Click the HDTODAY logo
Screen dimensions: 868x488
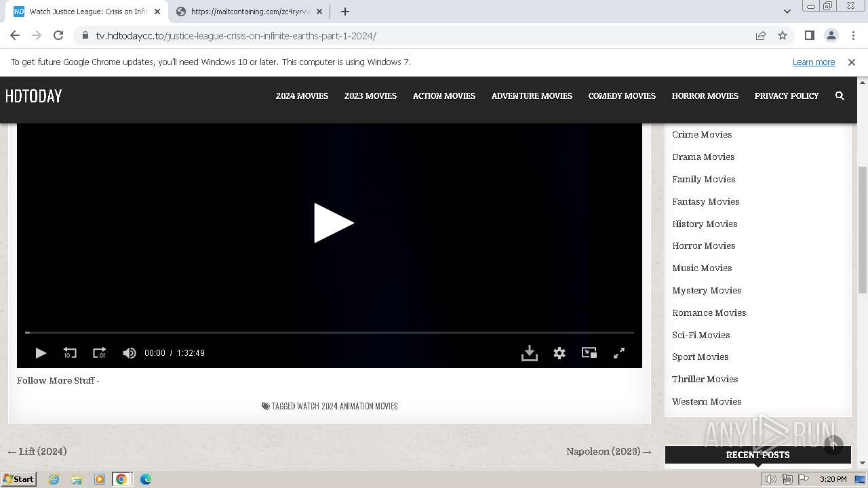(x=33, y=96)
